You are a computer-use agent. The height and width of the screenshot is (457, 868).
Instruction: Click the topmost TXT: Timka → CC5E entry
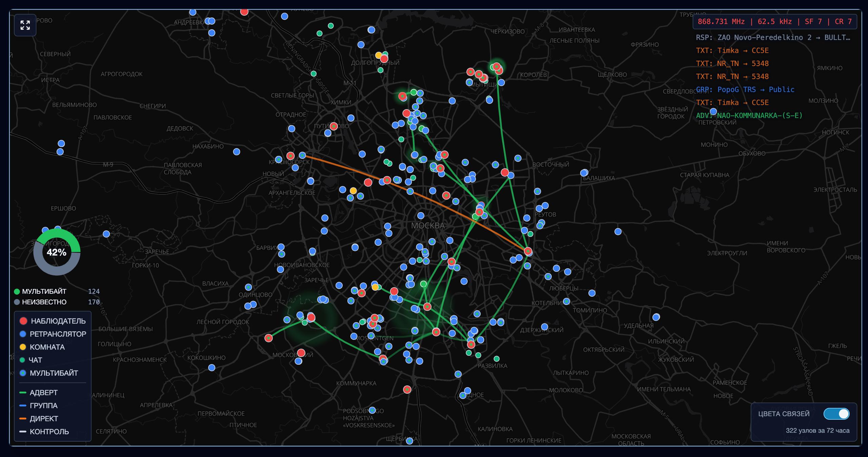pos(732,50)
